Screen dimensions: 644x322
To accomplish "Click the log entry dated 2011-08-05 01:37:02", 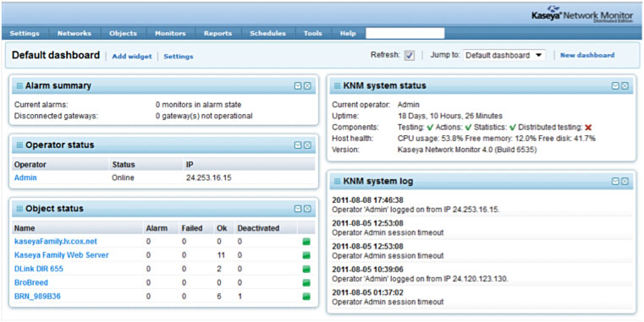I will tap(482, 297).
